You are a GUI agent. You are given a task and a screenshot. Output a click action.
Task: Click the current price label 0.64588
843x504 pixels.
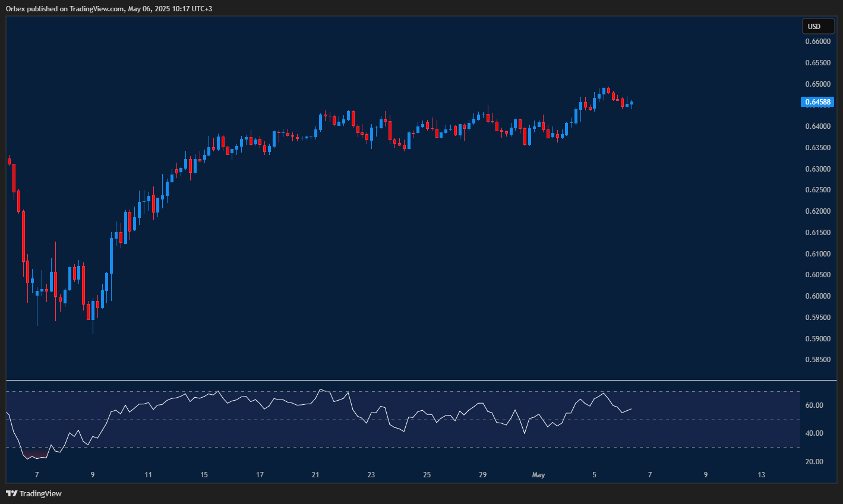point(817,102)
